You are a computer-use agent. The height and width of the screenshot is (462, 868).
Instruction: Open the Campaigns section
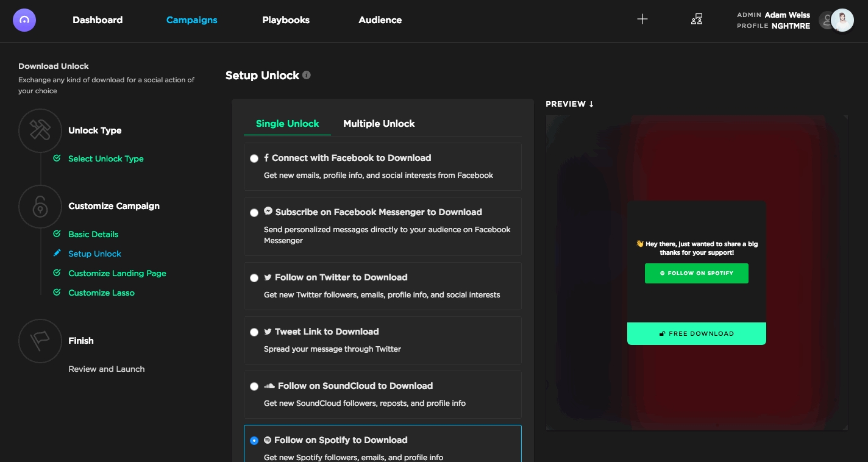click(x=192, y=20)
